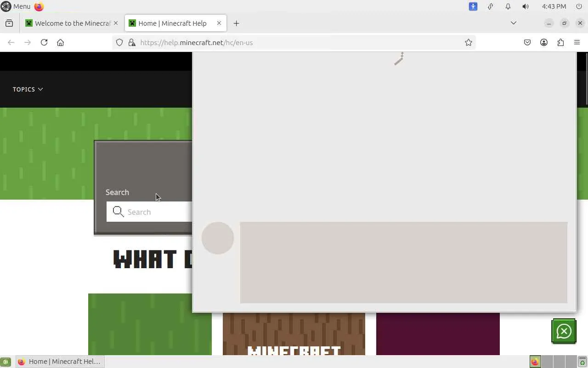Open the Firefox View button
The height and width of the screenshot is (368, 588).
click(9, 23)
